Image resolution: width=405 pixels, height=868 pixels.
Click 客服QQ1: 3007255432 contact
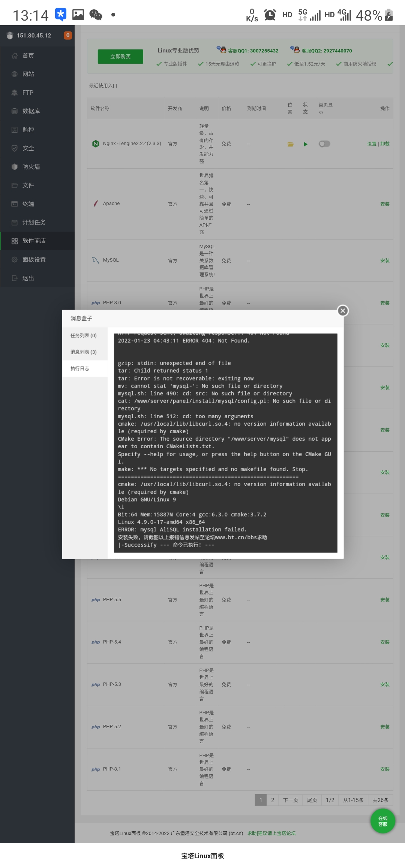point(248,50)
